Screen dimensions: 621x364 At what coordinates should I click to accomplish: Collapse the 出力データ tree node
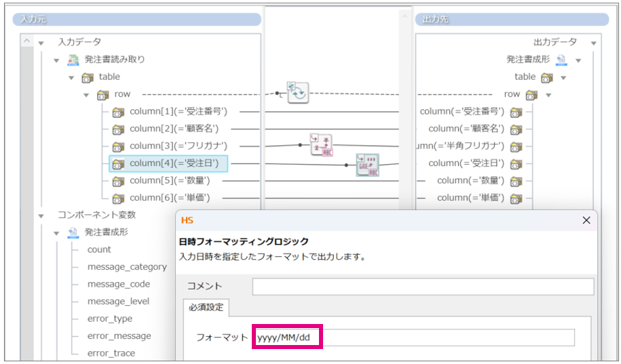point(593,43)
